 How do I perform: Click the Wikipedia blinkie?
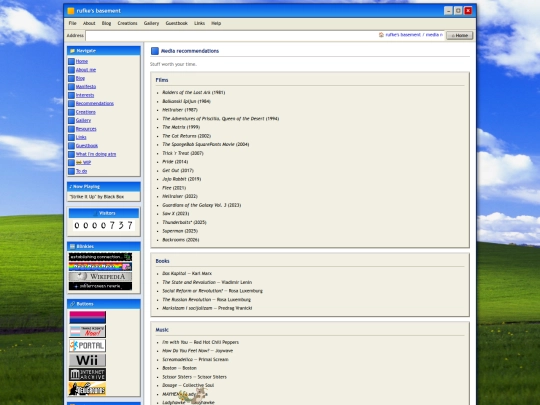point(100,277)
